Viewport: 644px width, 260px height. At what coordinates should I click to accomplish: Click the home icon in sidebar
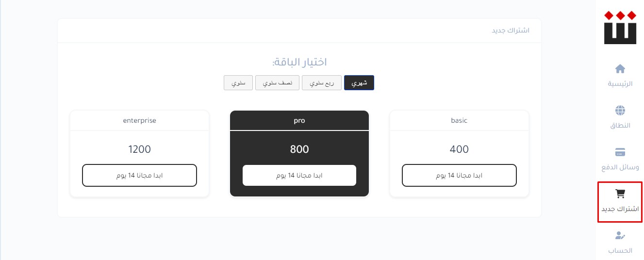[x=620, y=68]
